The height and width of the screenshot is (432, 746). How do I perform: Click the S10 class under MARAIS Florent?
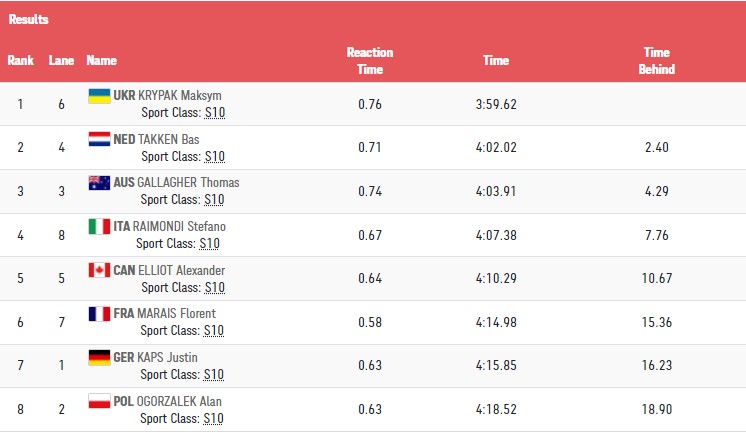[214, 331]
